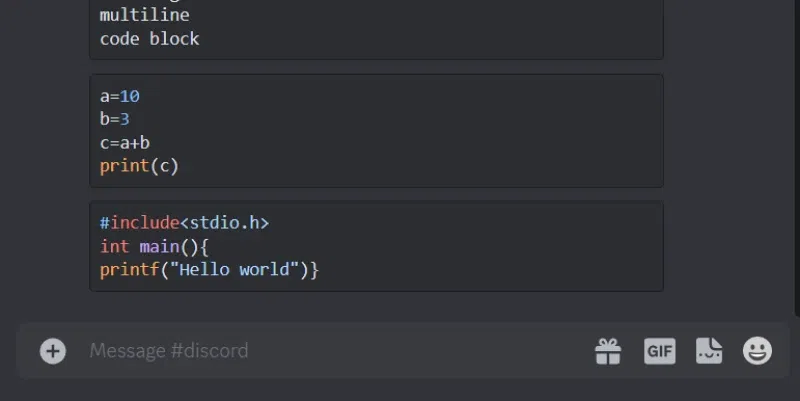Click the "Hello world" string literal

(234, 269)
